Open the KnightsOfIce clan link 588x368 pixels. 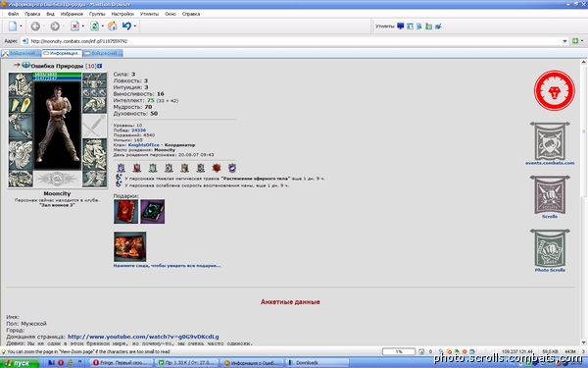[x=144, y=145]
